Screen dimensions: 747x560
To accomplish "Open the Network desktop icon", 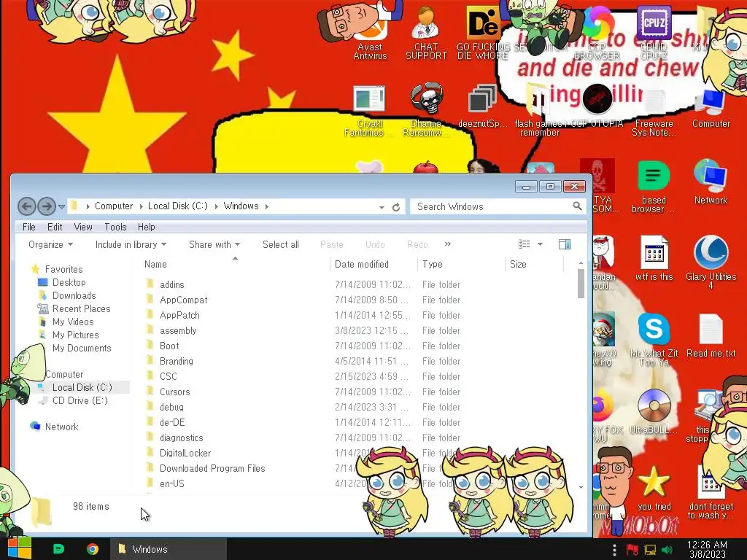I will point(711,183).
